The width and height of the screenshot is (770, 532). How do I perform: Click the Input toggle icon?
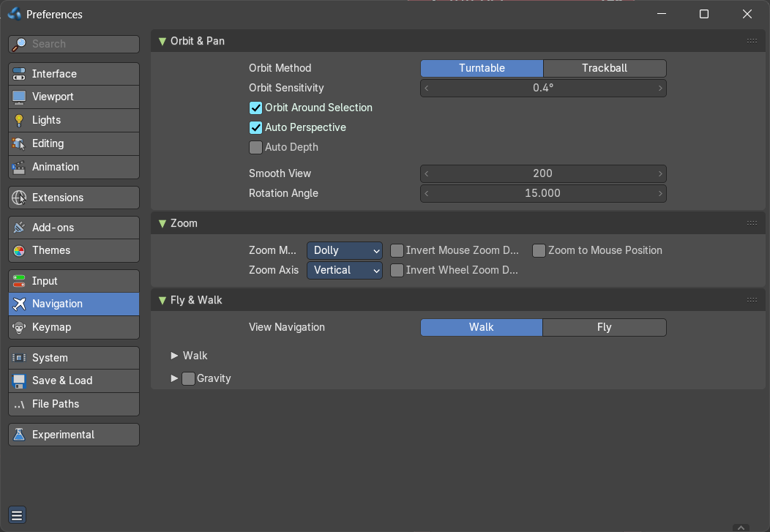(19, 281)
